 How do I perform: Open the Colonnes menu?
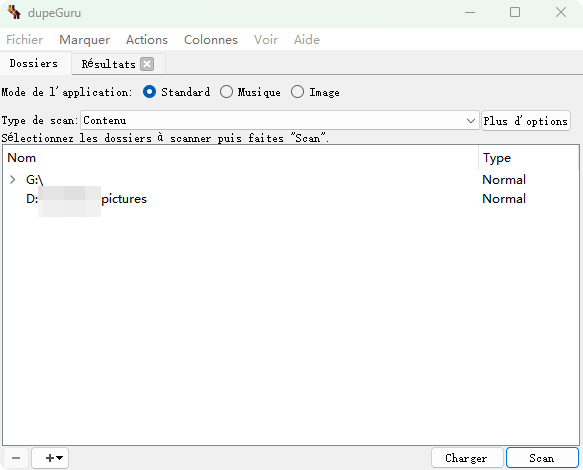point(211,40)
